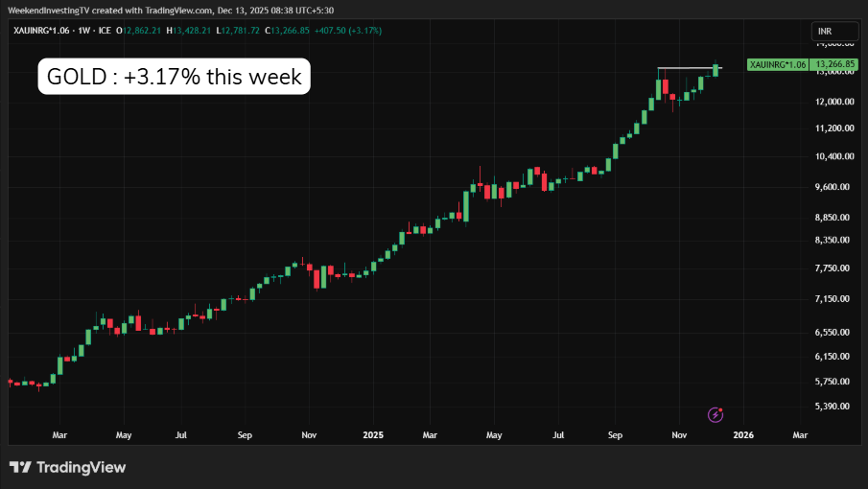The image size is (868, 489).
Task: Click the 'Mar' label at time axis end
Action: click(x=800, y=434)
